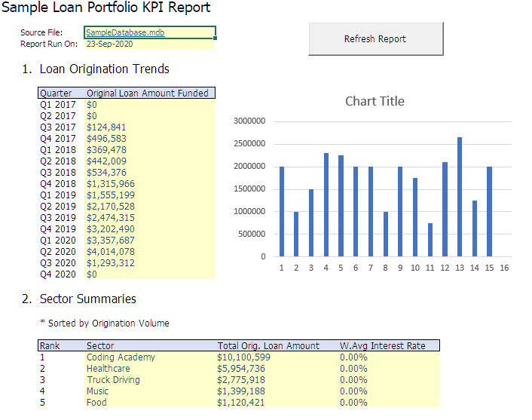Select Coding Academy's 0.00% interest rate
This screenshot has width=532, height=420.
point(353,357)
